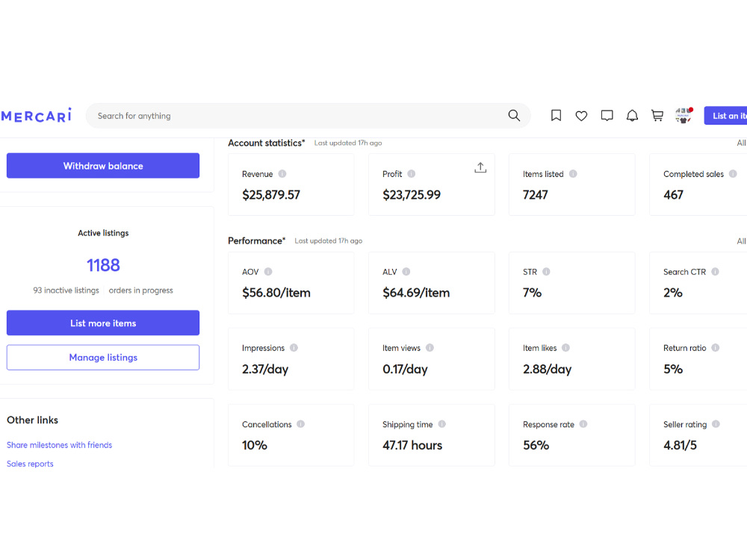Viewport: 747px width, 560px height.
Task: Click the Revenue value $25,879.57
Action: (x=271, y=195)
